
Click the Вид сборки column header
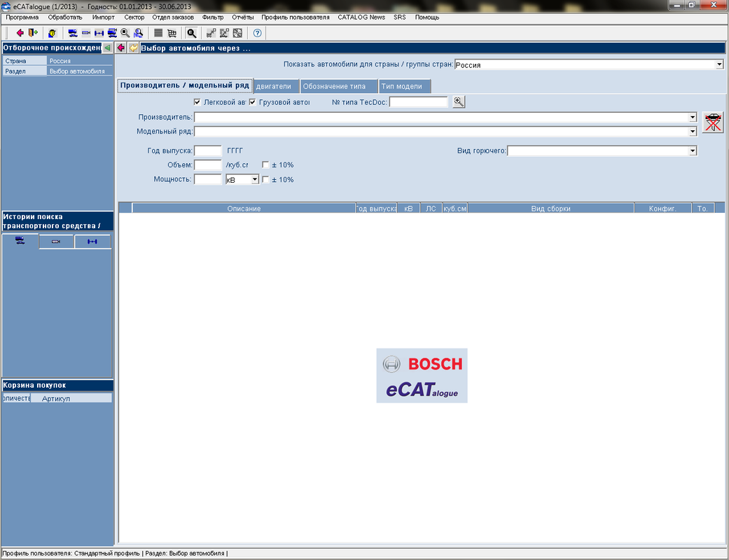pyautogui.click(x=551, y=209)
